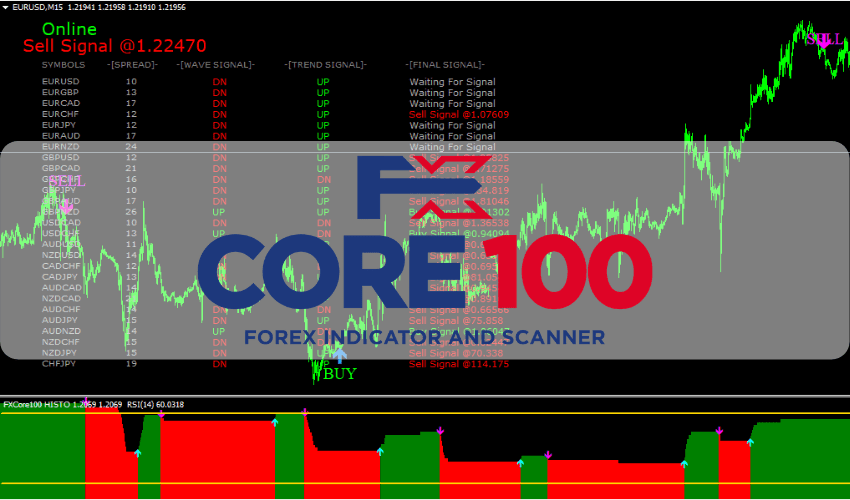The height and width of the screenshot is (500, 850).
Task: Click the magenta SELL arrow at chart top right
Action: pos(823,44)
